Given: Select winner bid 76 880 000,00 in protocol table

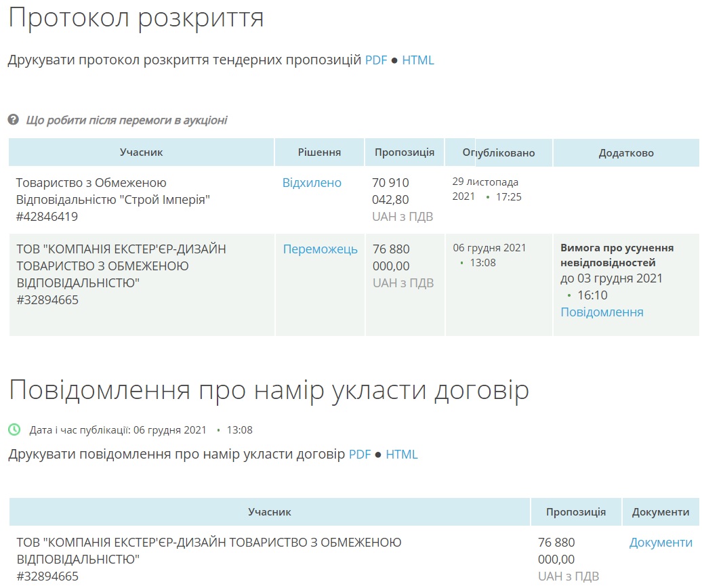Looking at the screenshot, I should pyautogui.click(x=391, y=257).
